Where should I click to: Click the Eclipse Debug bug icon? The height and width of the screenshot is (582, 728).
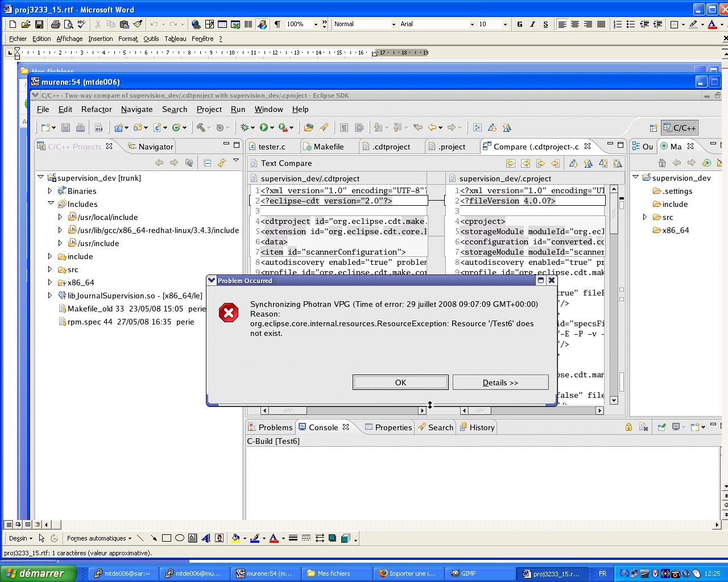click(245, 128)
